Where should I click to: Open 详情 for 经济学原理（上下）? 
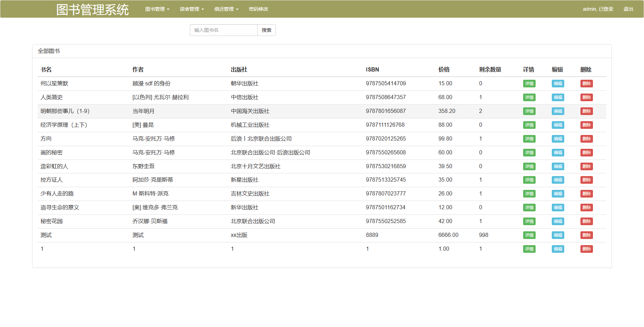point(529,125)
